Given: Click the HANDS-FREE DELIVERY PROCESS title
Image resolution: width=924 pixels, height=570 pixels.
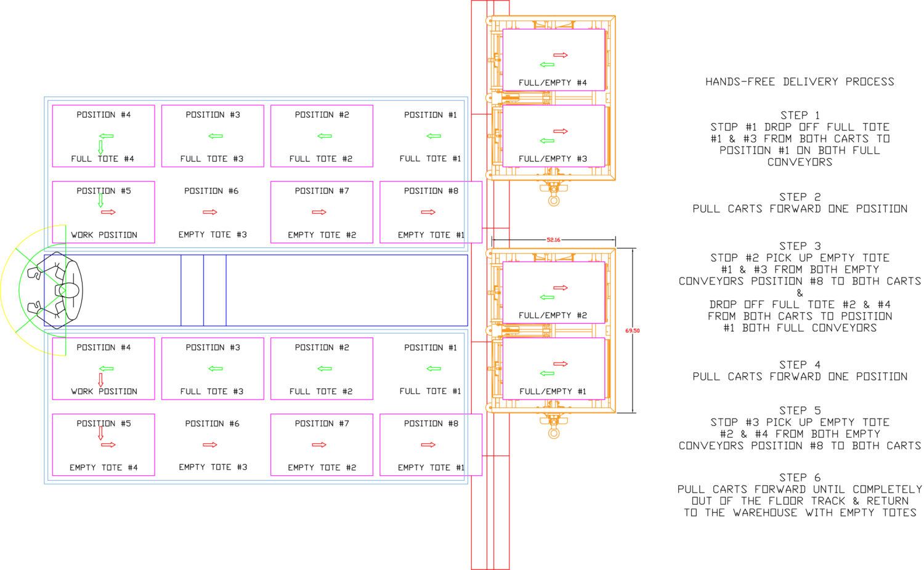Looking at the screenshot, I should click(x=800, y=81).
